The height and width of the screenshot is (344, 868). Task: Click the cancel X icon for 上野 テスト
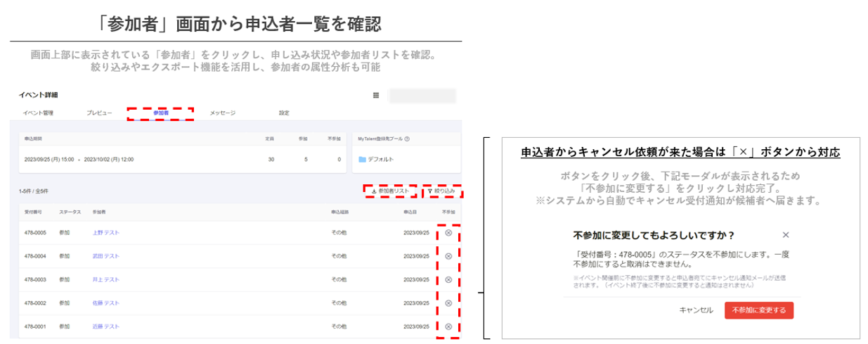pyautogui.click(x=448, y=233)
